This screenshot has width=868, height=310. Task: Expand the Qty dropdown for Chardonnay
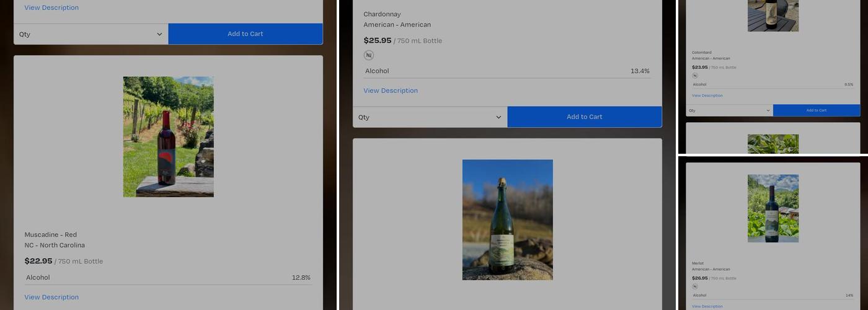[x=430, y=117]
